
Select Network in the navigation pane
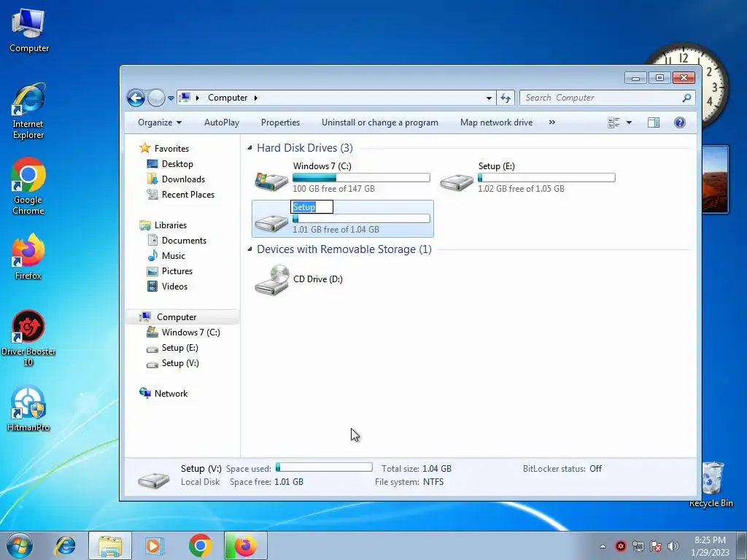coord(171,394)
